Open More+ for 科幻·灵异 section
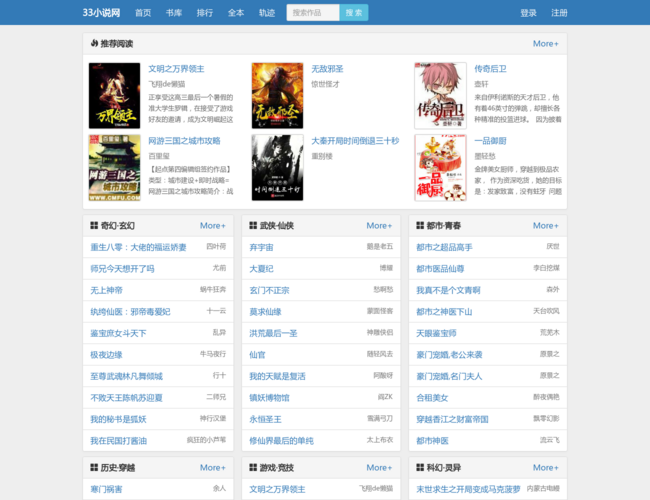 (x=546, y=468)
